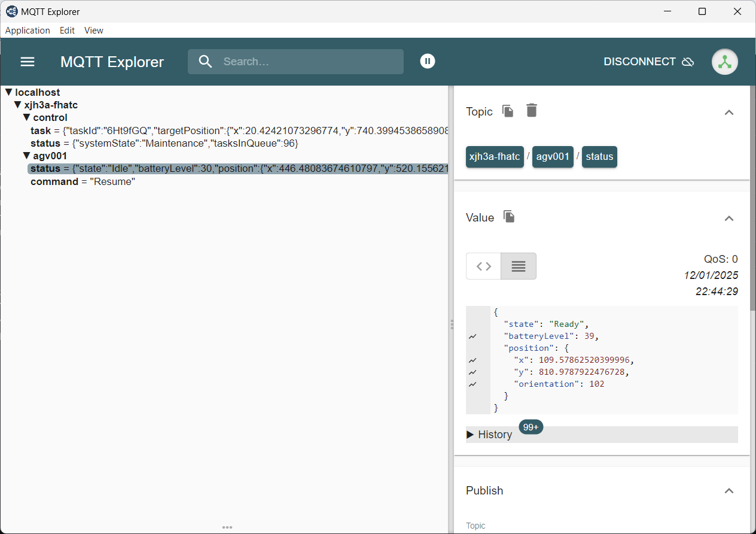Click the right panel vertical scrollbar
The width and height of the screenshot is (756, 534).
pyautogui.click(x=752, y=198)
